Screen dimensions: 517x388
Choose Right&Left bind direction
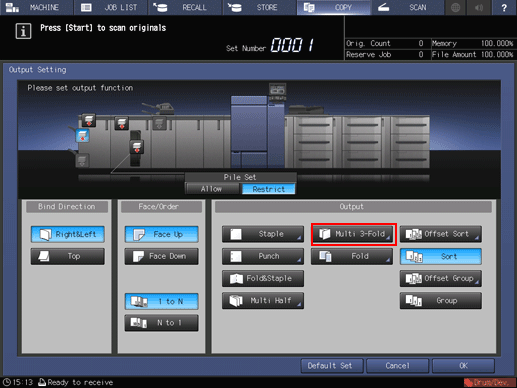click(68, 234)
